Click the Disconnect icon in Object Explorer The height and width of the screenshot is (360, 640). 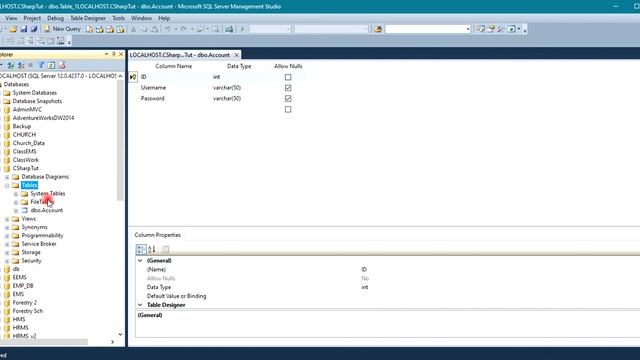pos(21,65)
